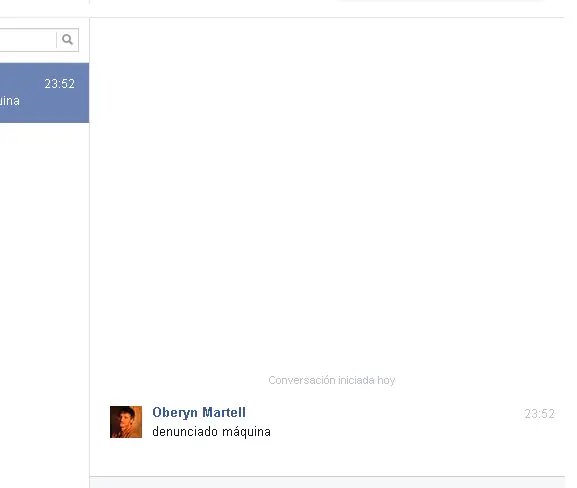
Task: Click the word "hoy" in the conversation notice
Action: (386, 380)
